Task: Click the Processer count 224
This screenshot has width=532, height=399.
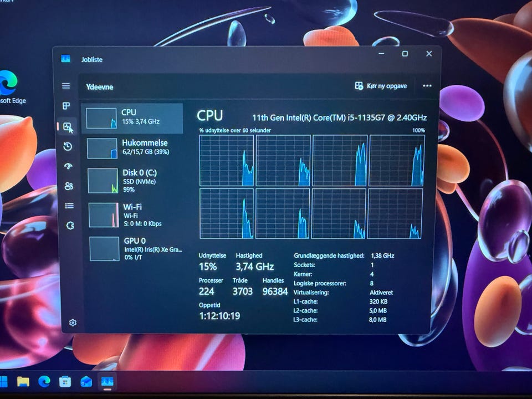Action: pyautogui.click(x=207, y=291)
